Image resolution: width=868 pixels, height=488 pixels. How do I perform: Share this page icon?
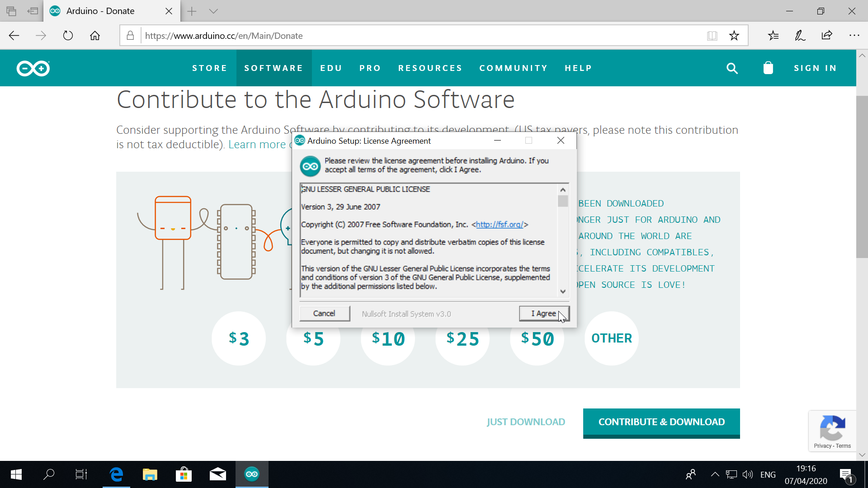click(x=827, y=36)
